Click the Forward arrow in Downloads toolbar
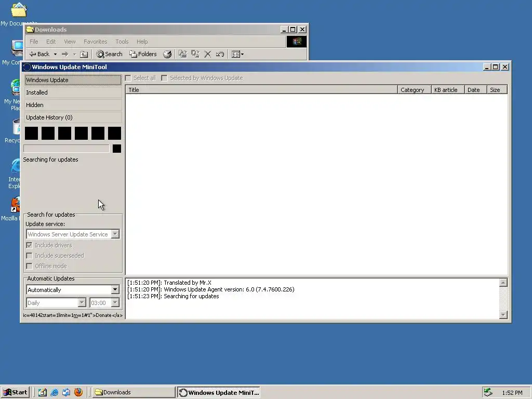The image size is (532, 399). [65, 54]
